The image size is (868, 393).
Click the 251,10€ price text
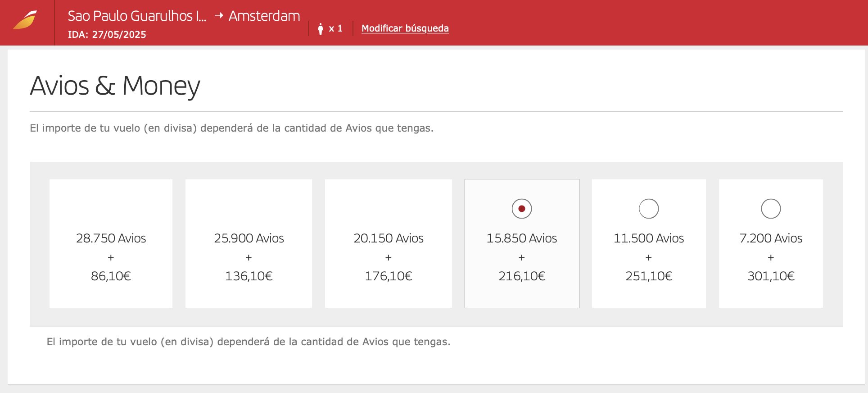point(649,276)
